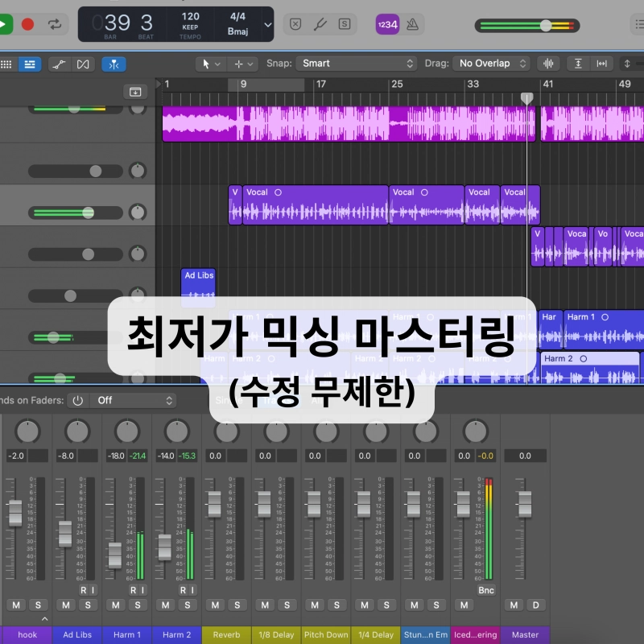The image size is (644, 644).
Task: Click the Bnc bounce button
Action: (x=486, y=590)
